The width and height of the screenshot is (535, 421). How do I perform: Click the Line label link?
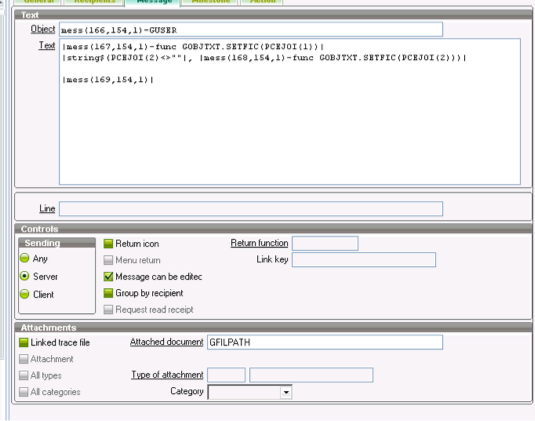pos(47,208)
